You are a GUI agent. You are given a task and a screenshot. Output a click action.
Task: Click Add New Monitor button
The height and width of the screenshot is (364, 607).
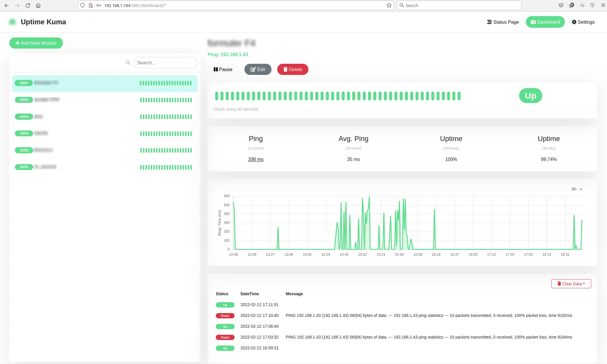[x=36, y=43]
